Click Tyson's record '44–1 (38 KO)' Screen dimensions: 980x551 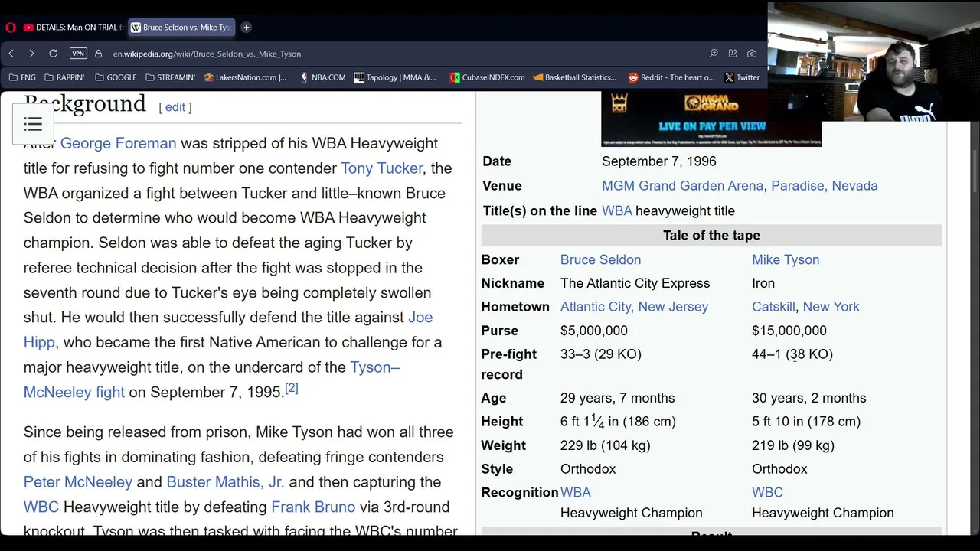[x=792, y=354]
